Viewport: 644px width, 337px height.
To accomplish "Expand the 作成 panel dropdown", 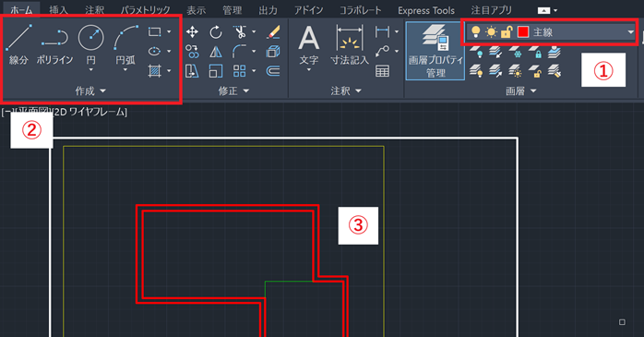I will coord(102,90).
